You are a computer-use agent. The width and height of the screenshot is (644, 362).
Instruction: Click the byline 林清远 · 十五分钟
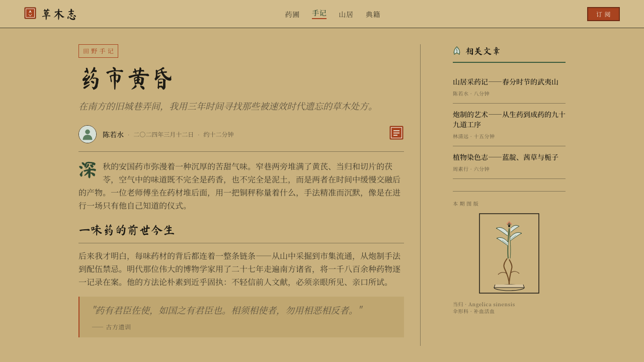click(473, 136)
